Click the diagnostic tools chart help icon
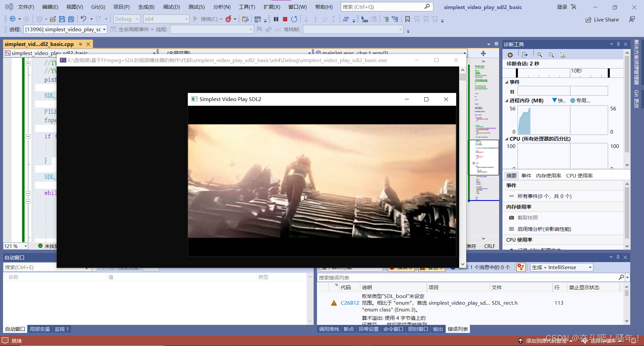The image size is (644, 346). tap(563, 55)
